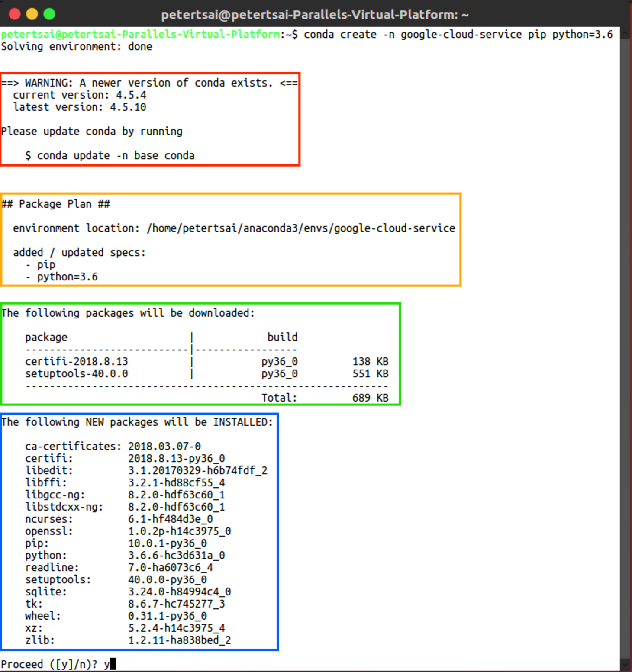Click the "conda update -n base conda" command
This screenshot has width=632, height=672.
coord(116,156)
